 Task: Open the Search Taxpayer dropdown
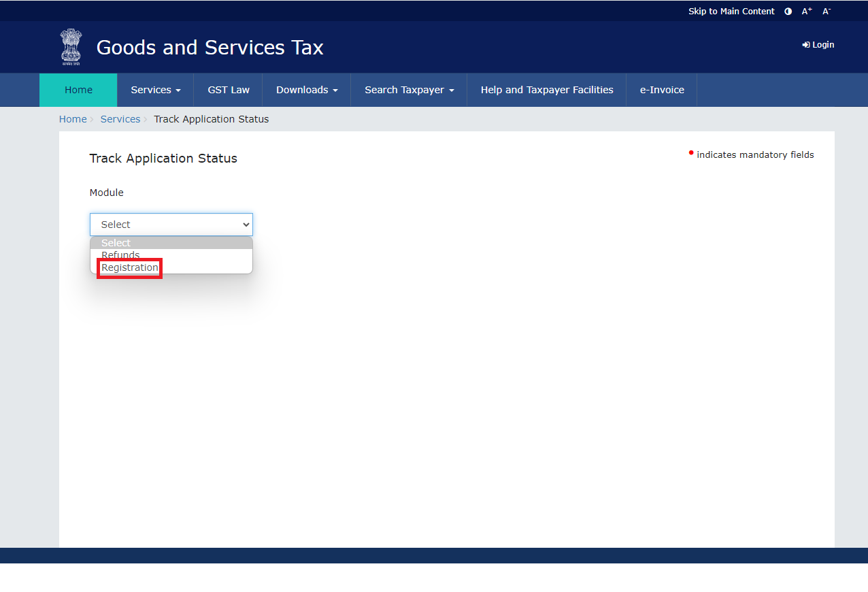pyautogui.click(x=408, y=89)
